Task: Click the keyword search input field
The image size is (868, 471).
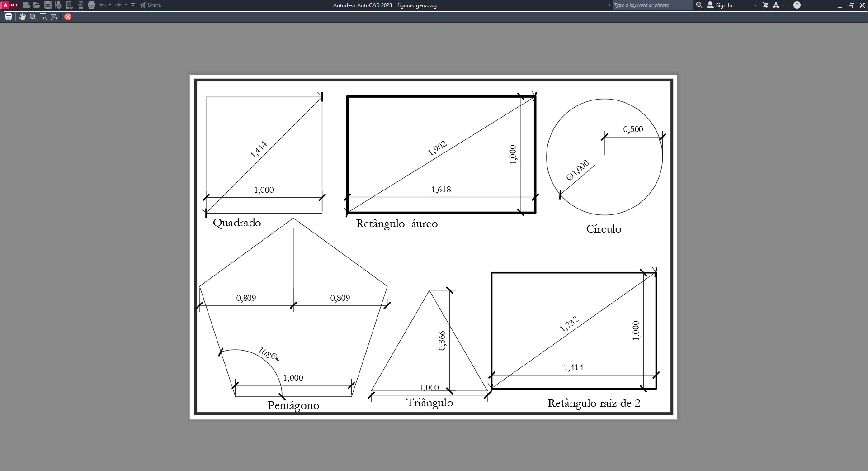Action: (x=653, y=5)
